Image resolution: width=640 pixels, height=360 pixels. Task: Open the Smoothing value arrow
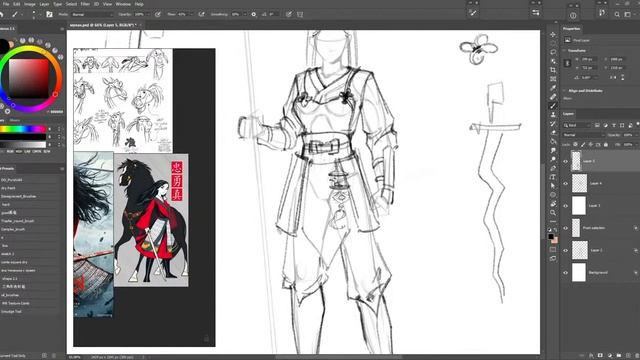coord(245,14)
